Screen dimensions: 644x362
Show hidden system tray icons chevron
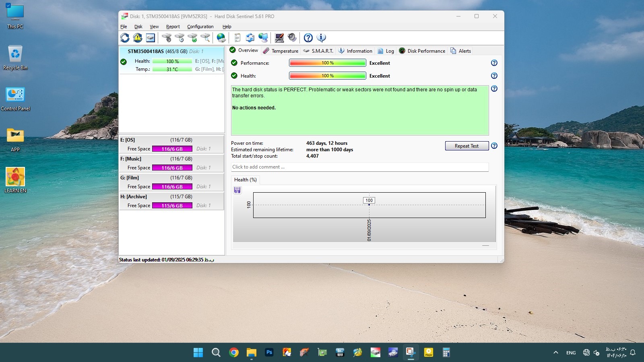[x=556, y=352]
